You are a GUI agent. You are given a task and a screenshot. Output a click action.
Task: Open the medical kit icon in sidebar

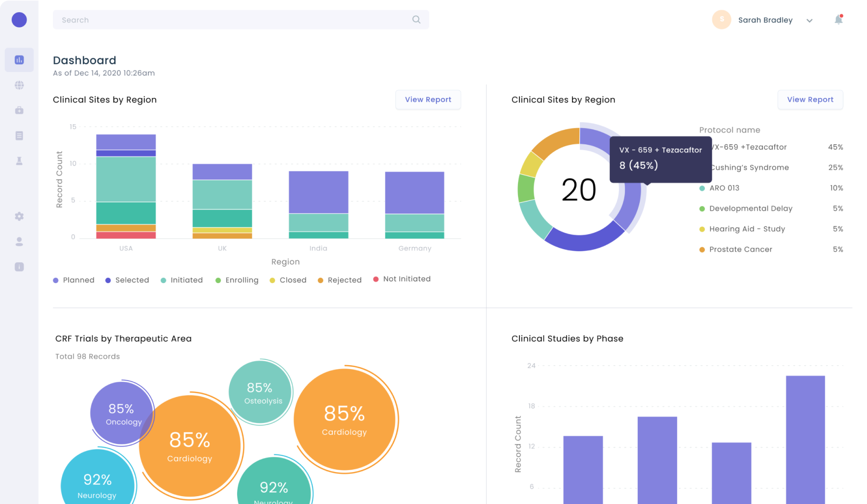[19, 110]
